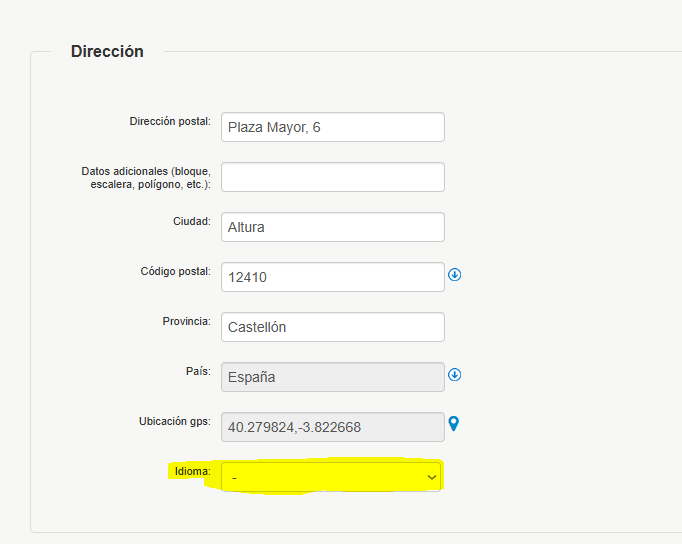Click the download arrow icon beside País
This screenshot has width=682, height=544.
tap(455, 375)
